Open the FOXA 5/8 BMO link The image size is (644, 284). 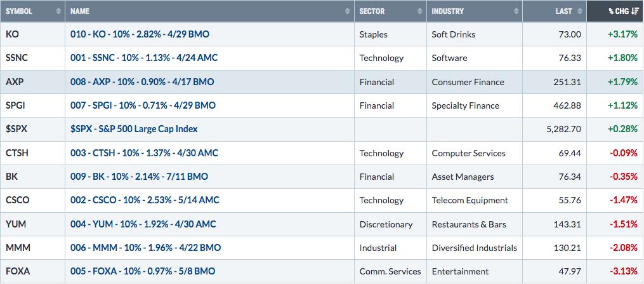143,271
